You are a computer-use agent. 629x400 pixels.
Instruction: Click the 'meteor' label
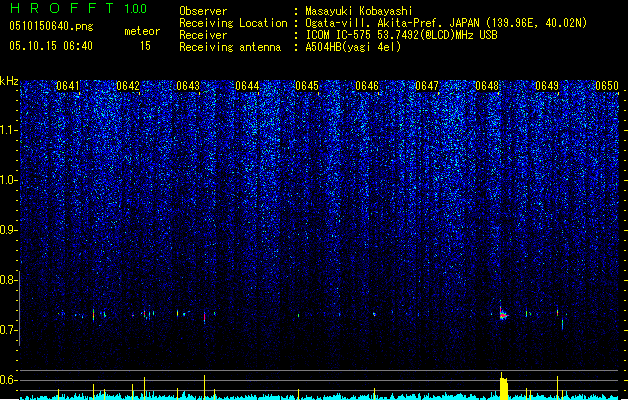pyautogui.click(x=142, y=31)
